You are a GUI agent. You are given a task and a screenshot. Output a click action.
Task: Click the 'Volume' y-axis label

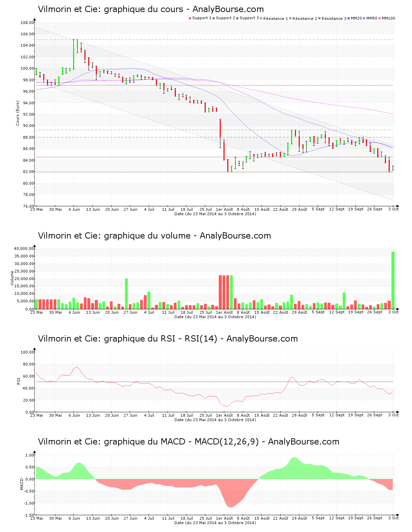click(x=12, y=278)
